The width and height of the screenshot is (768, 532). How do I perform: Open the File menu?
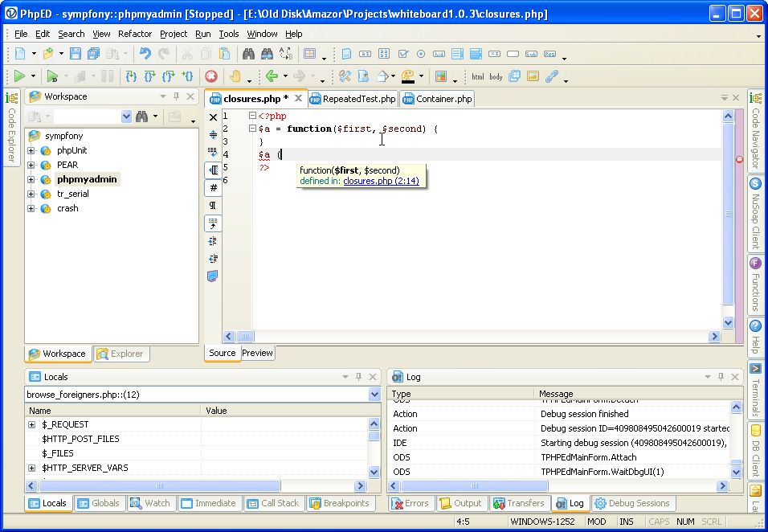[x=21, y=34]
